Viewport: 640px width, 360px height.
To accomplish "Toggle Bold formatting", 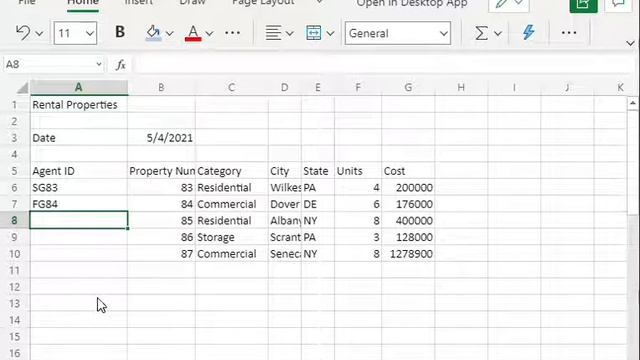I will 120,32.
